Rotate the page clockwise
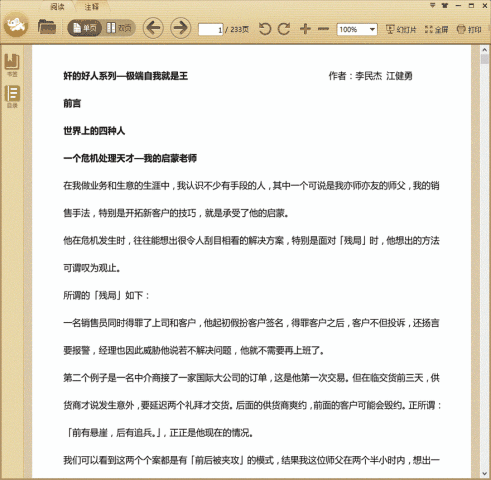The height and width of the screenshot is (480, 491). (284, 29)
